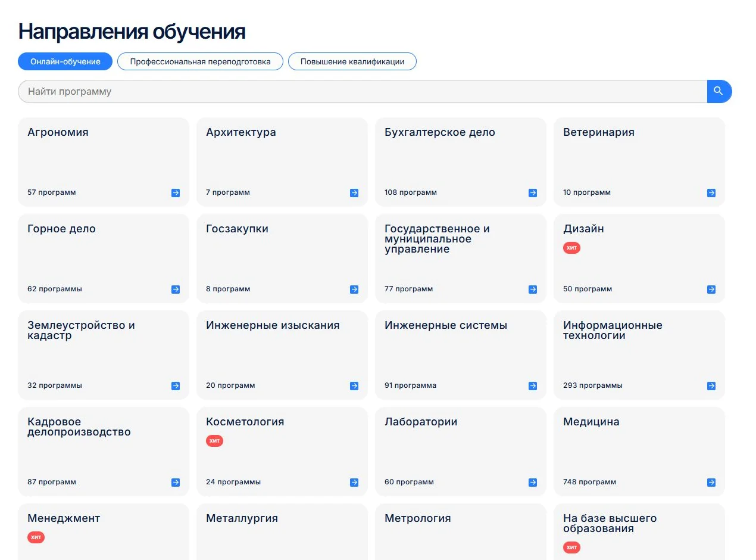This screenshot has height=560, width=756.
Task: Click the '77 программ' count text
Action: coord(409,289)
